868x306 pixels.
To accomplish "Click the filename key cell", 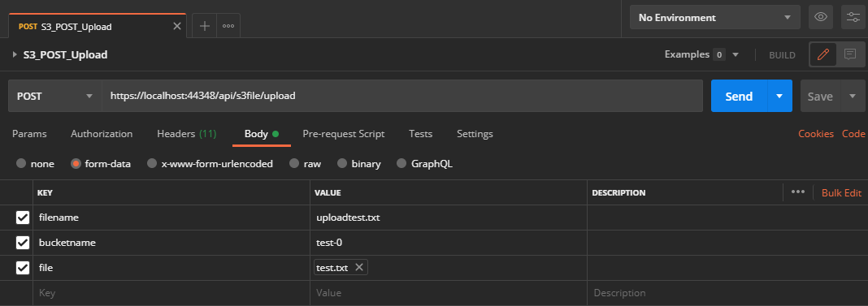I will pos(171,218).
